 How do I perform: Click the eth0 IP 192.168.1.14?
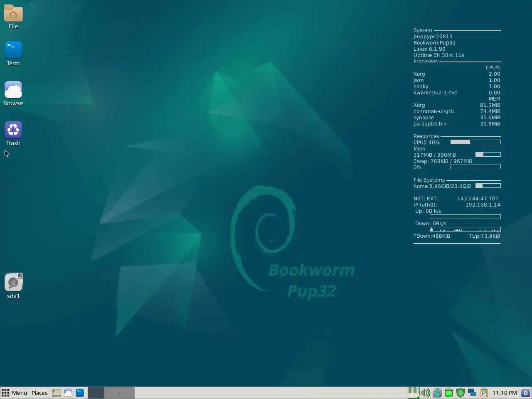[x=483, y=205]
